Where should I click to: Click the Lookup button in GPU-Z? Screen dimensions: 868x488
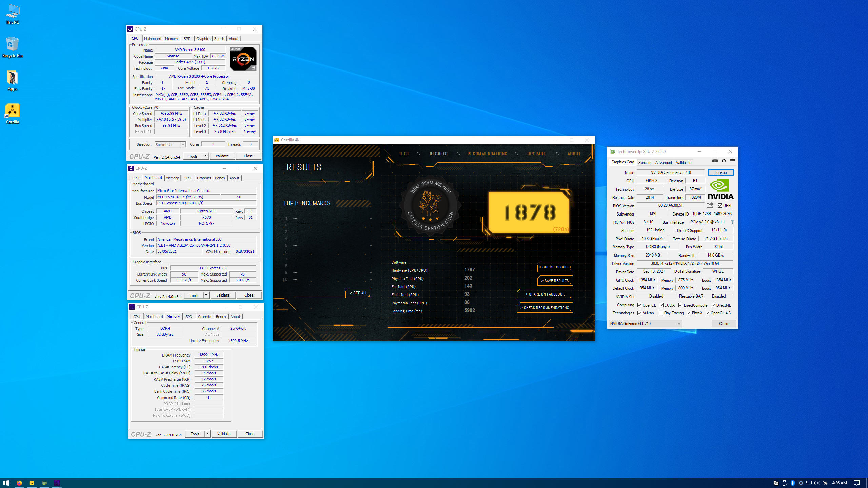click(x=721, y=172)
